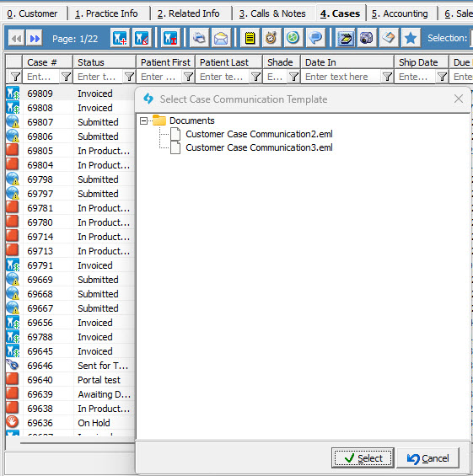Click the stopwatch icon in toolbar
The height and width of the screenshot is (476, 473).
point(271,38)
